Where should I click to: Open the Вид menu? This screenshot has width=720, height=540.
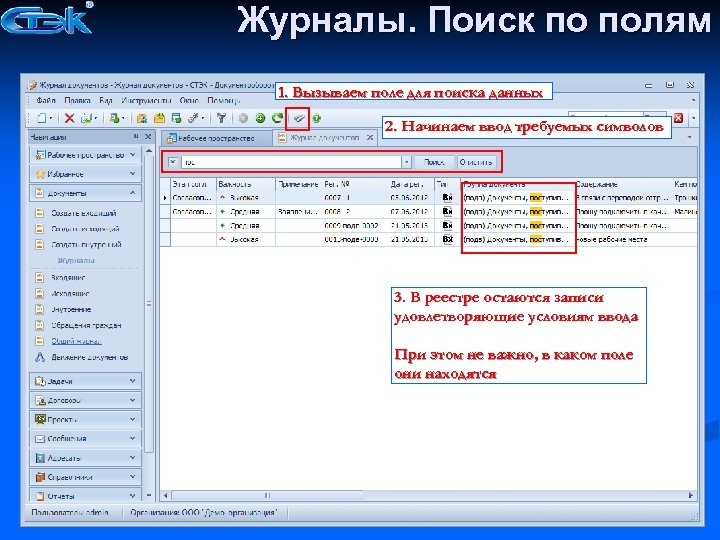coord(106,100)
